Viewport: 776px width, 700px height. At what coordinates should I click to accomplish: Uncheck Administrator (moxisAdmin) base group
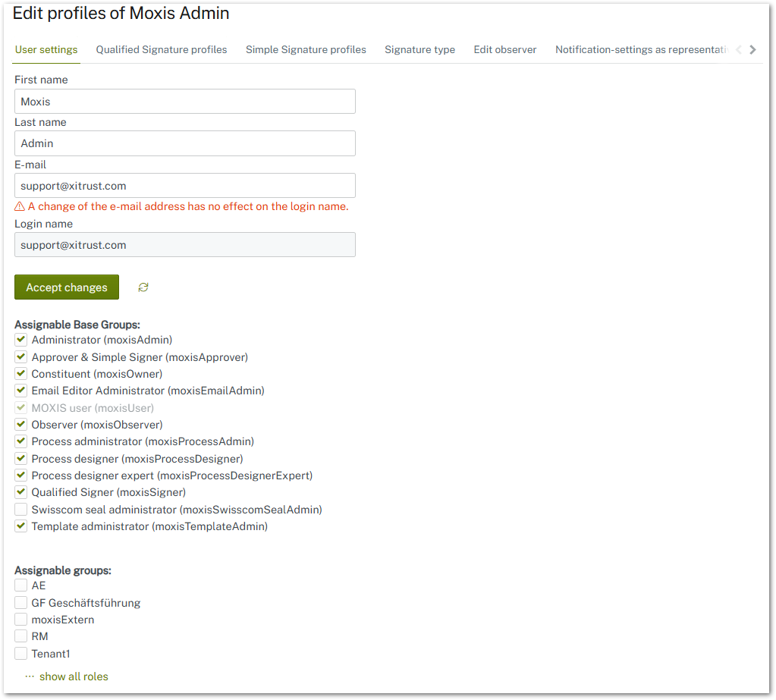coord(21,340)
